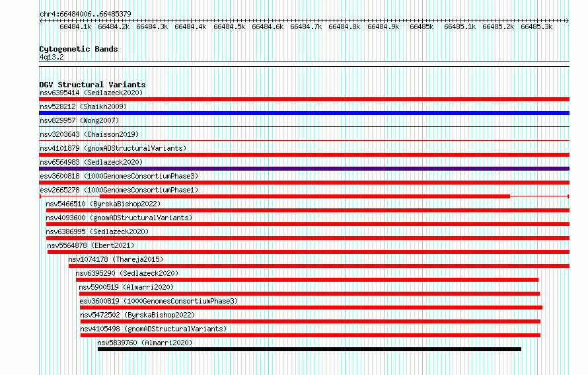Select the 4q13.2 band label
The width and height of the screenshot is (588, 375).
point(52,57)
